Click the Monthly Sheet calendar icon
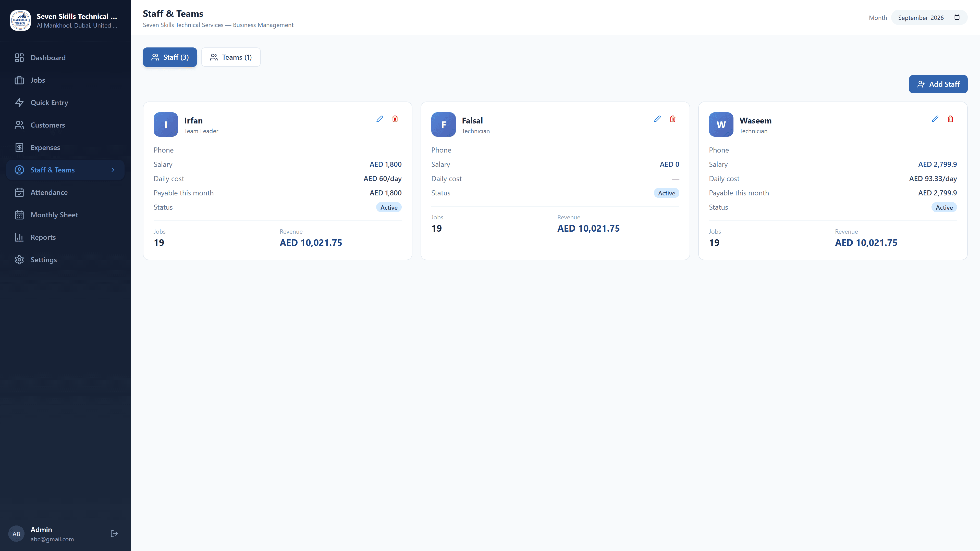Screen dimensions: 980x551 (19, 215)
